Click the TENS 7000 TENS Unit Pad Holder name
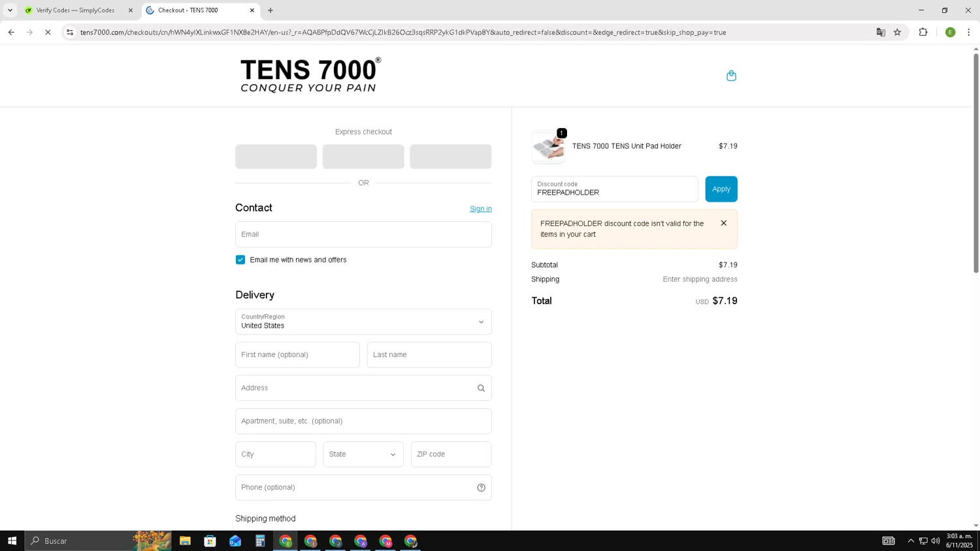 (x=627, y=146)
